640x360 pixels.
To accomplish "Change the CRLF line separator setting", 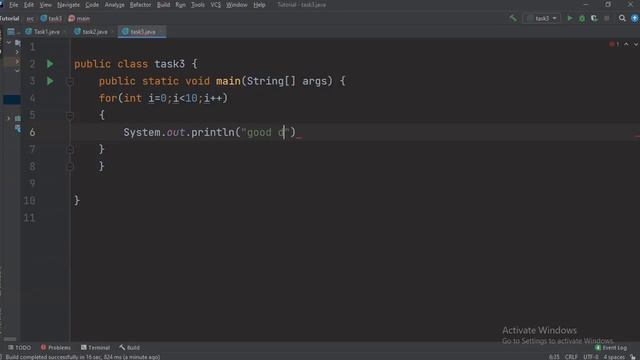I will pos(571,357).
